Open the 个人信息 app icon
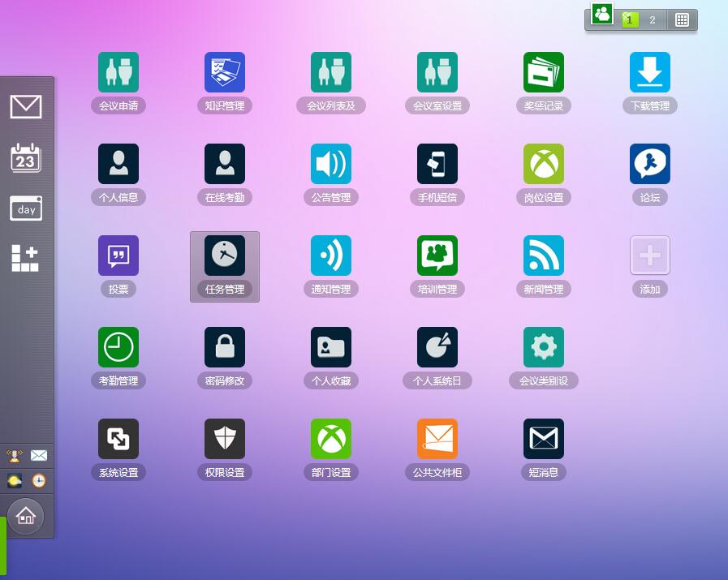This screenshot has width=728, height=580. [118, 164]
